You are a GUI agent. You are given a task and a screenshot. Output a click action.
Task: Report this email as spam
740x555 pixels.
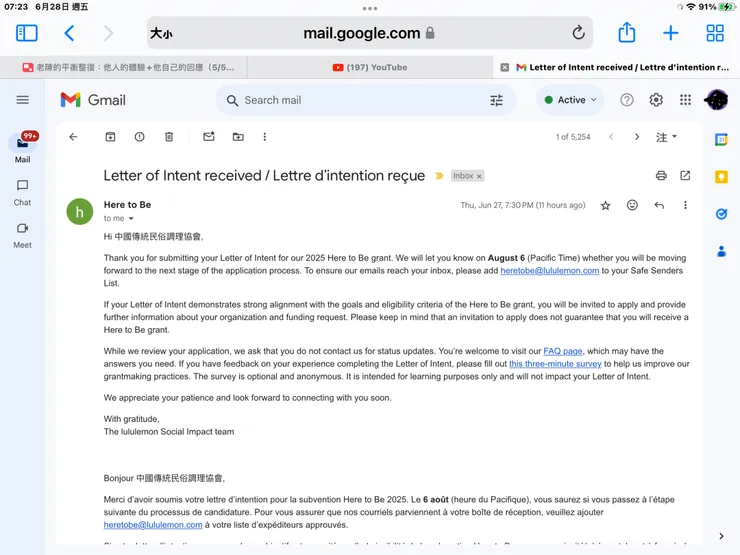point(139,137)
